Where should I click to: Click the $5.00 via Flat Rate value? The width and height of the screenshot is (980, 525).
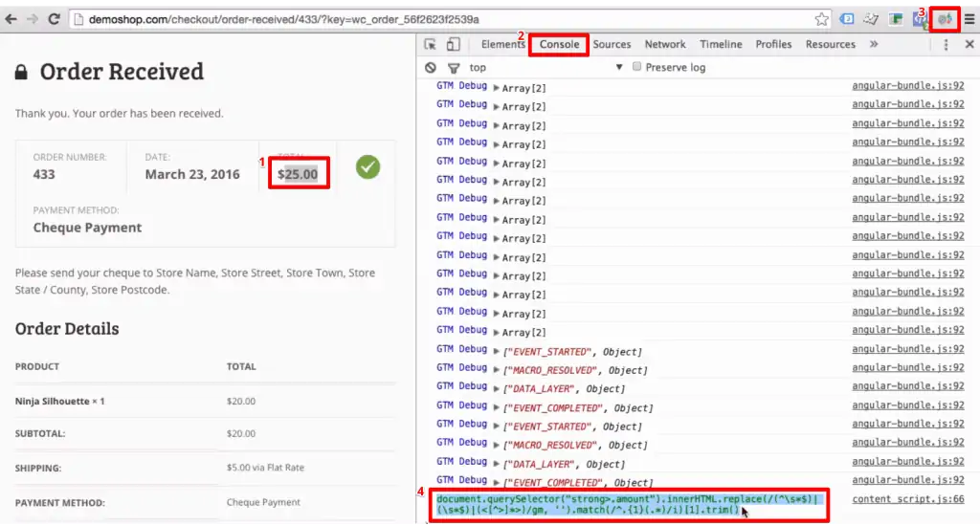click(265, 467)
